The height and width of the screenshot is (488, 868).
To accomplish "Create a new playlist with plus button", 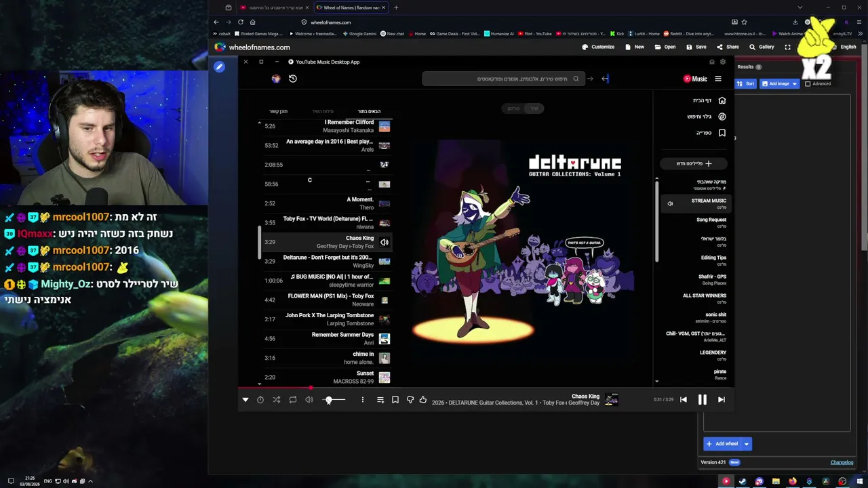I will [x=694, y=163].
